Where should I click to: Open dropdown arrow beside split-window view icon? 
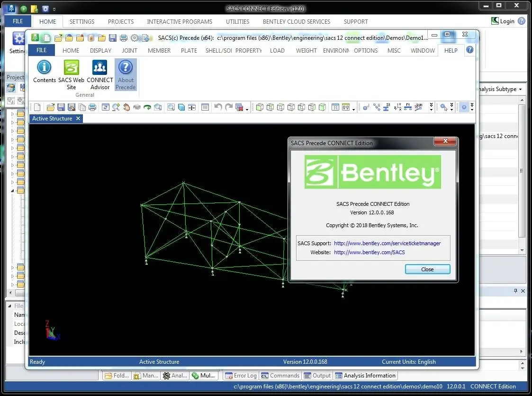click(x=354, y=109)
